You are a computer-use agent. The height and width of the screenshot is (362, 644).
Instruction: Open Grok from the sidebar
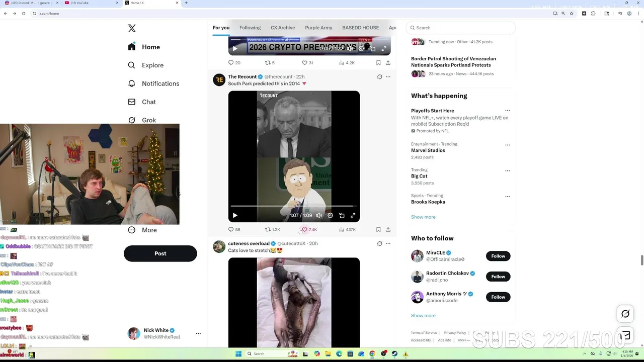pos(142,120)
